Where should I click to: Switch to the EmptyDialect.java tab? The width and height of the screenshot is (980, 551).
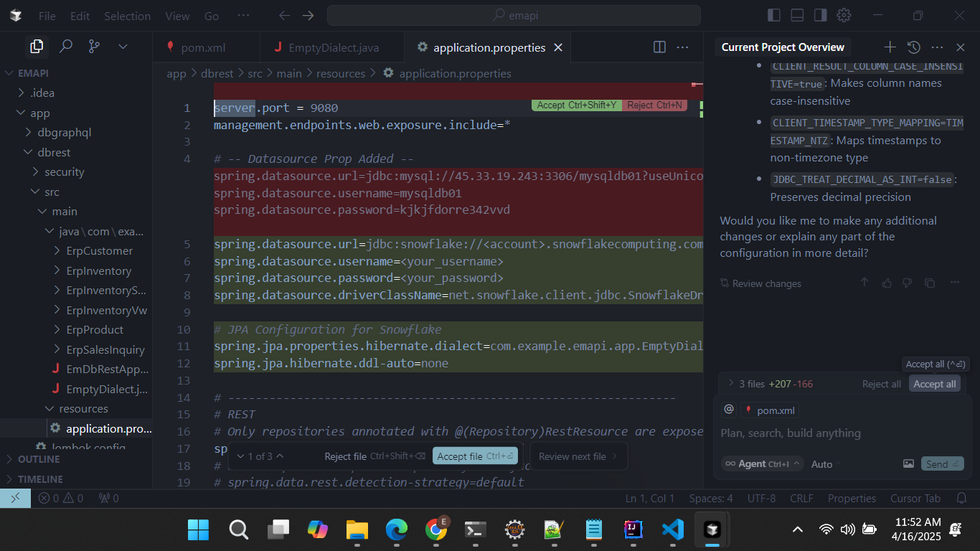point(331,47)
